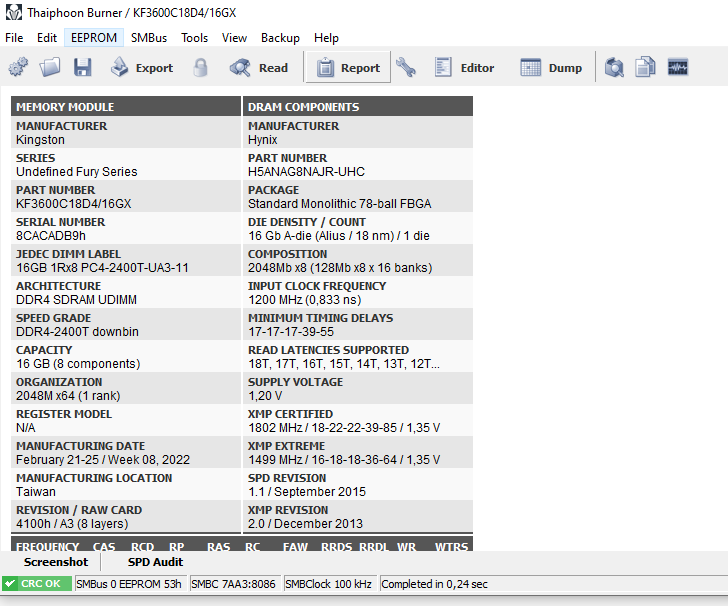Image resolution: width=728 pixels, height=606 pixels.
Task: Select read latencies 18T, 17T, 16T list
Action: pos(344,364)
